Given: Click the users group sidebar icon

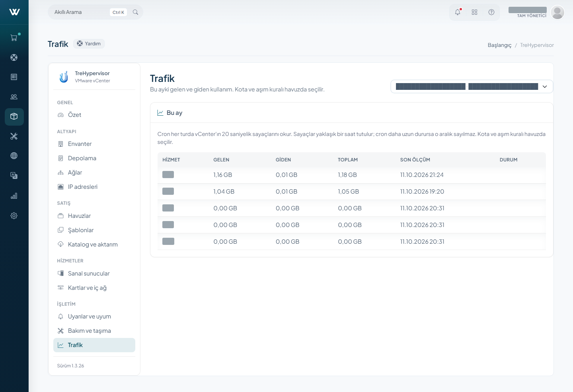Looking at the screenshot, I should pos(14,97).
